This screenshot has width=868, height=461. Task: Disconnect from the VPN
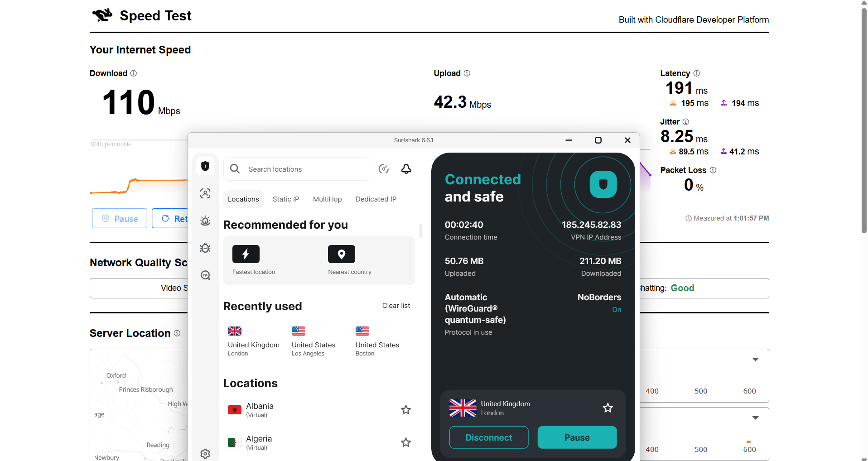[x=488, y=437]
